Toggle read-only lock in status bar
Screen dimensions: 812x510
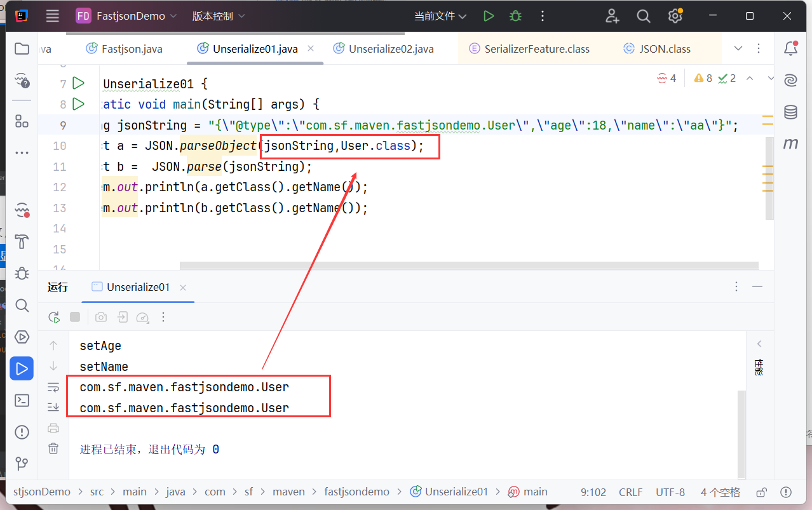point(761,492)
